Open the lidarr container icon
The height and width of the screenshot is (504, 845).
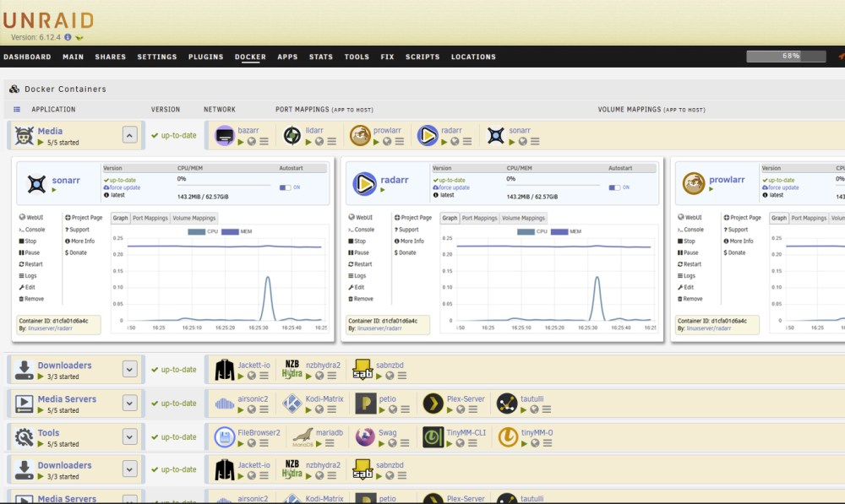coord(292,135)
